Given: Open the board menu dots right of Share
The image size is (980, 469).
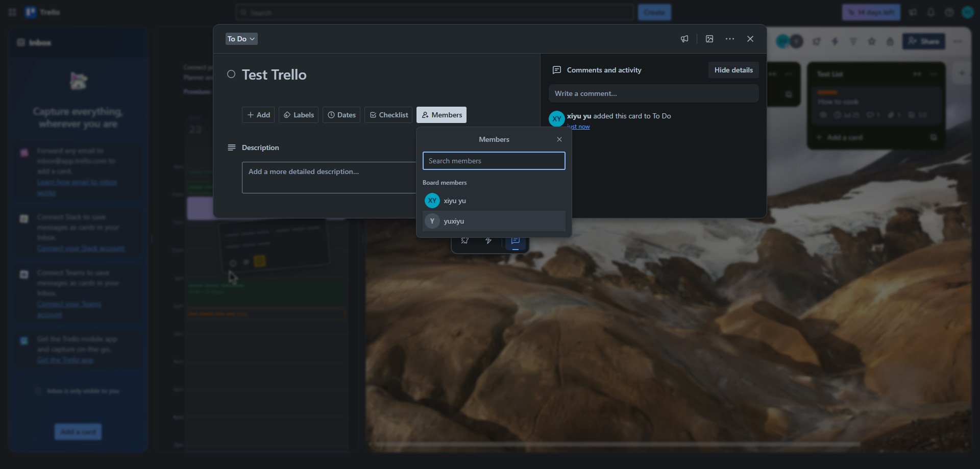Looking at the screenshot, I should (958, 41).
